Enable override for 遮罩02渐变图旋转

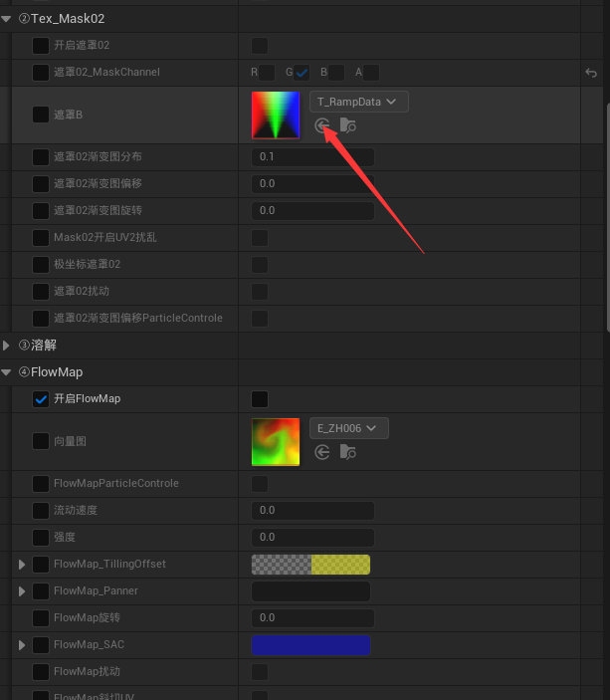tap(41, 211)
